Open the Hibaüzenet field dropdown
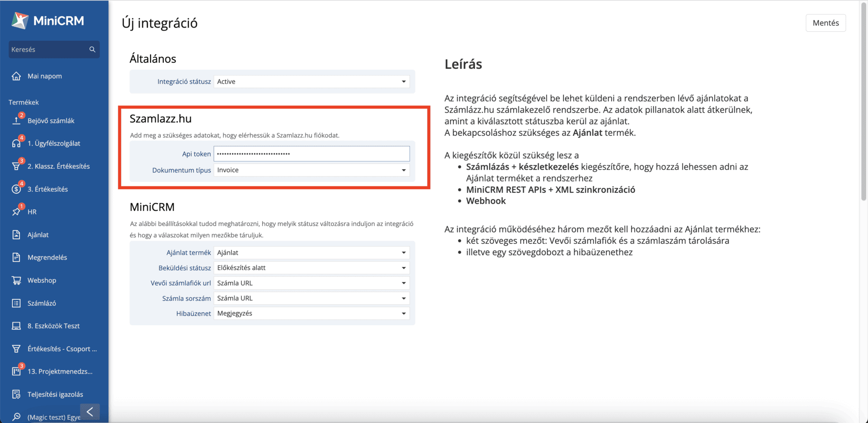This screenshot has height=423, width=868. point(311,314)
